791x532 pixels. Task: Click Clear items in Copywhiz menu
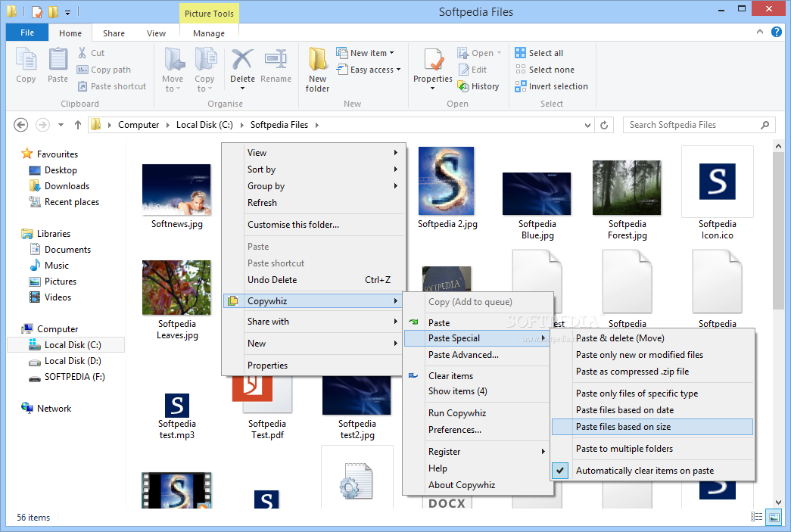[477, 376]
